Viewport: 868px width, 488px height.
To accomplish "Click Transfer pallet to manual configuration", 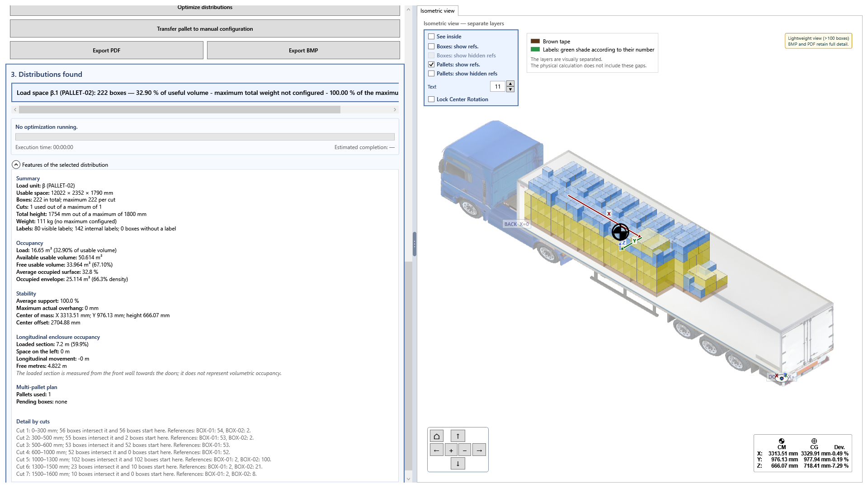I will tap(205, 28).
